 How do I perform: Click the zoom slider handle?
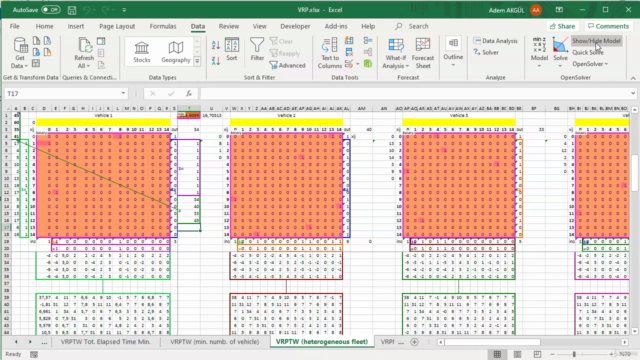pos(574,354)
